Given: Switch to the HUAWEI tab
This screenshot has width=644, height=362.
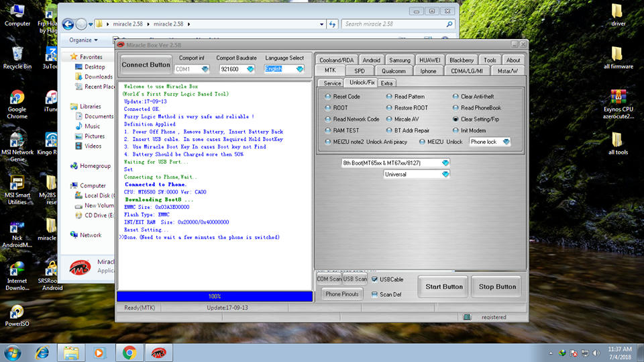Looking at the screenshot, I should point(429,60).
